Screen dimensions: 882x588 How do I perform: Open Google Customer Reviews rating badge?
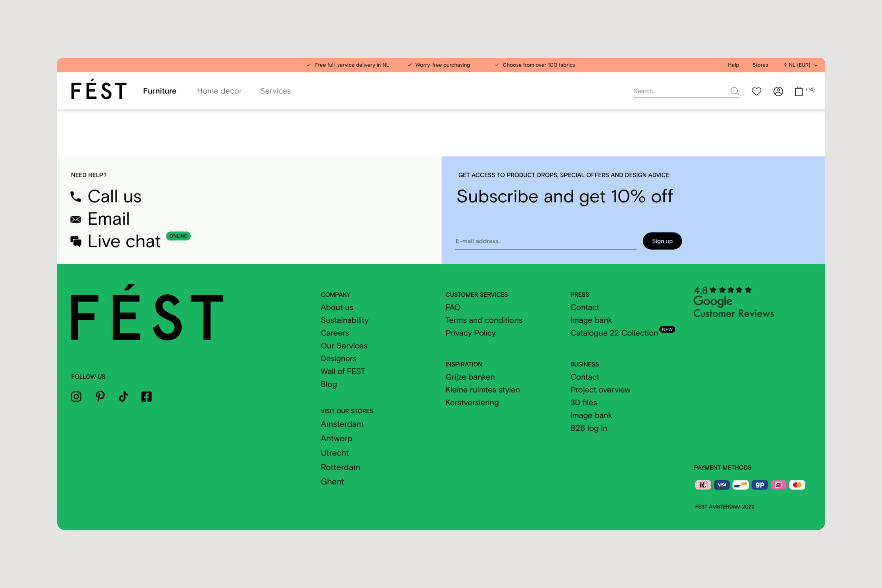[734, 302]
